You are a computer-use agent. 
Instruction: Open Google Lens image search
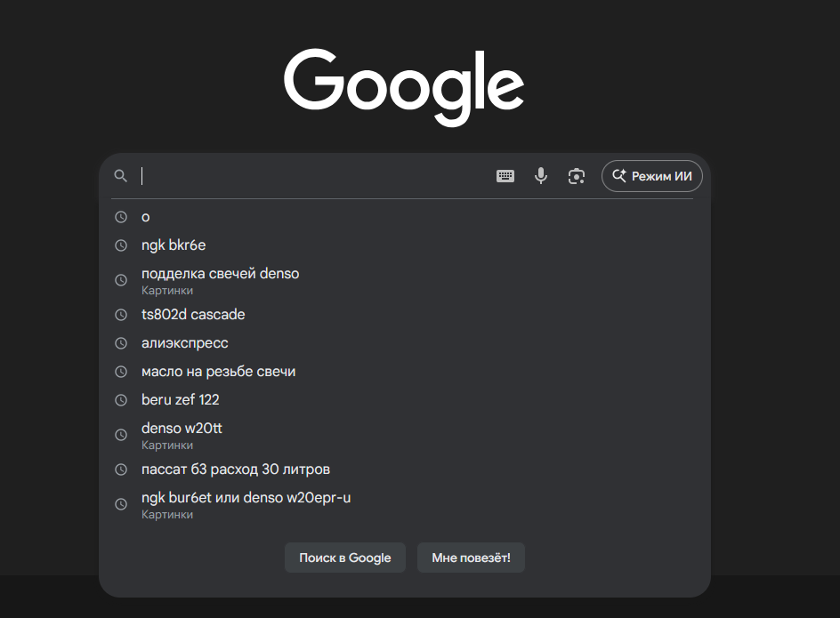pyautogui.click(x=577, y=176)
